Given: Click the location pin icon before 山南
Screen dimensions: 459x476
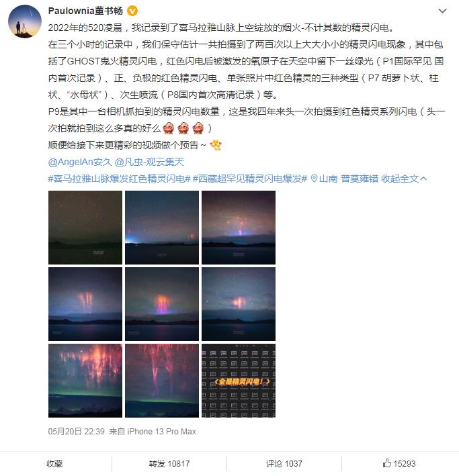Looking at the screenshot, I should click(314, 179).
